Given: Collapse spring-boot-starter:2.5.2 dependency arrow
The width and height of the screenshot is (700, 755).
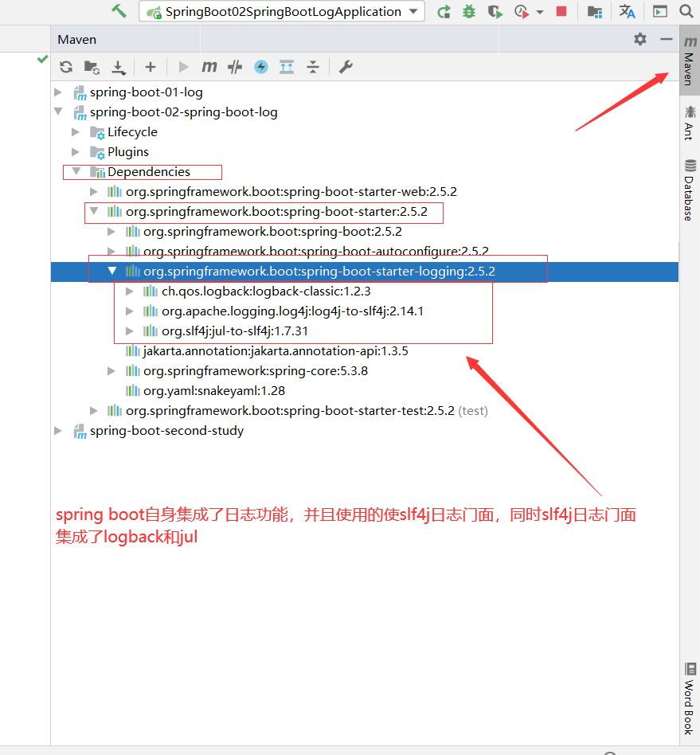Looking at the screenshot, I should (x=94, y=211).
